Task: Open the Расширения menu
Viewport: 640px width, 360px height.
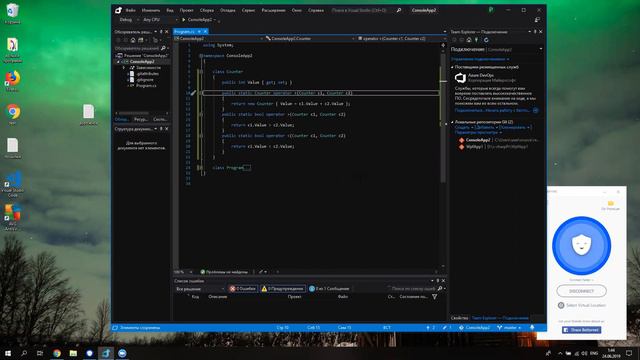Action: [x=273, y=10]
